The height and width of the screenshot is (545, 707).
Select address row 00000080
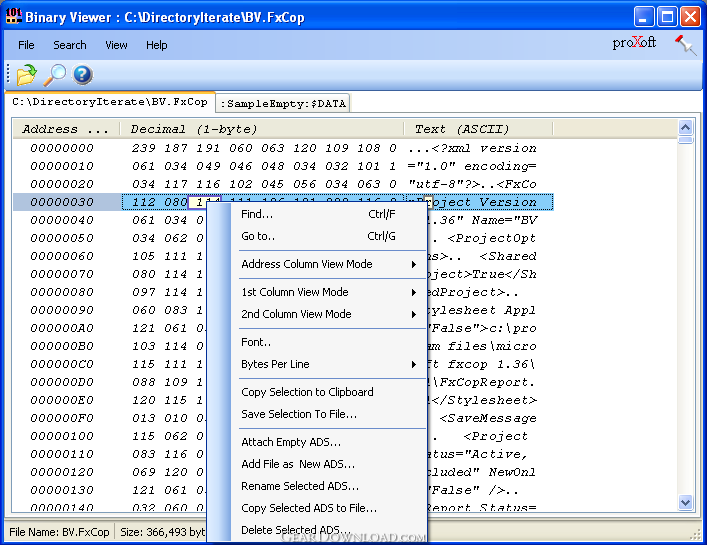(62, 293)
